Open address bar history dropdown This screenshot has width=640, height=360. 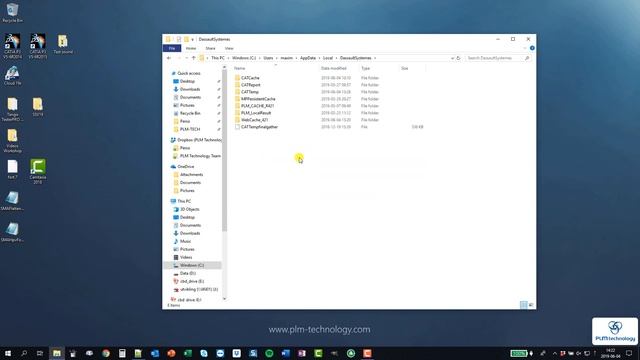point(452,58)
